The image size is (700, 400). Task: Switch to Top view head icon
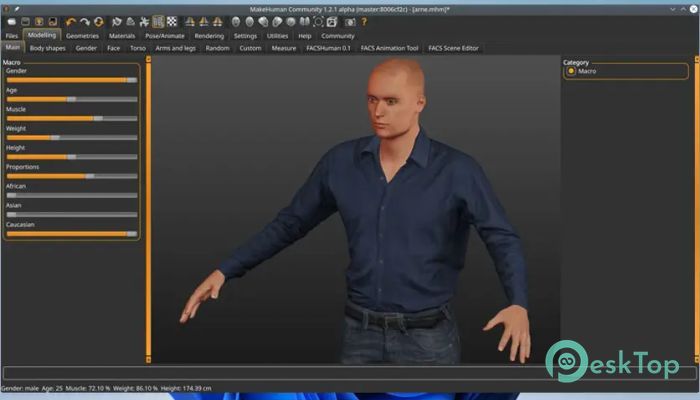pyautogui.click(x=291, y=21)
